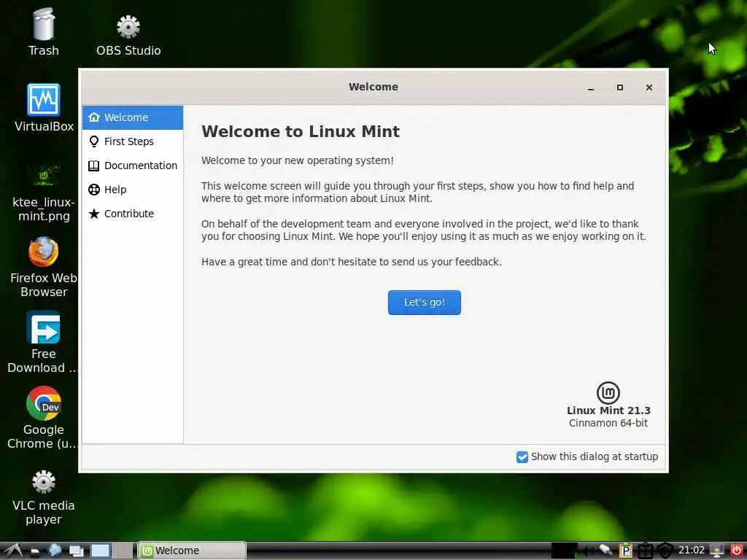Click Welcome to Linux Mint heading
Viewport: 747px width, 560px height.
click(x=301, y=131)
